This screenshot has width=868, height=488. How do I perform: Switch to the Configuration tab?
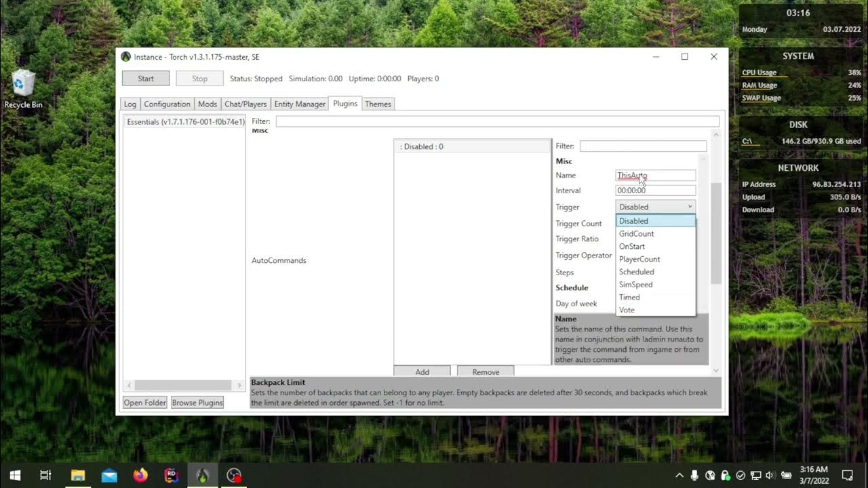[167, 104]
